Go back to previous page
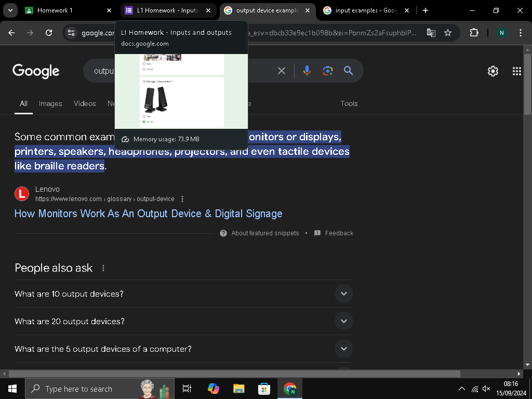Viewport: 532px width, 399px height. coord(11,33)
